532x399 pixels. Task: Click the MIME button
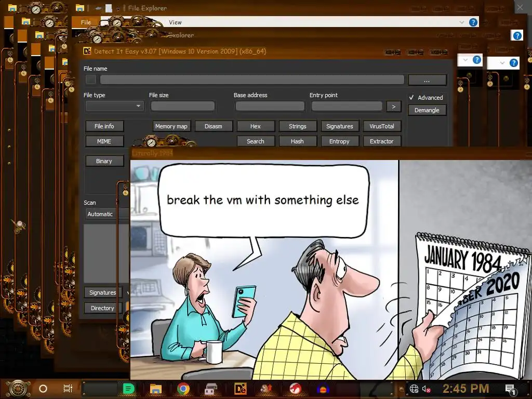(104, 141)
